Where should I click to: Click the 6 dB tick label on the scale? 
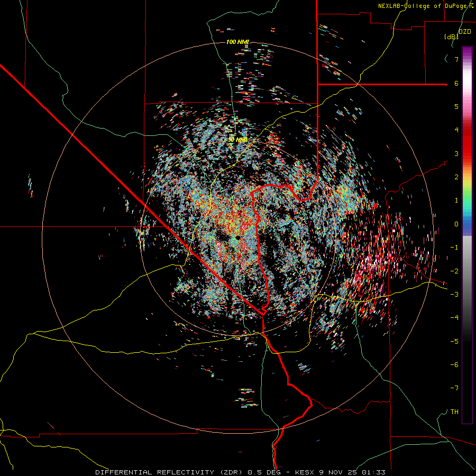456,83
